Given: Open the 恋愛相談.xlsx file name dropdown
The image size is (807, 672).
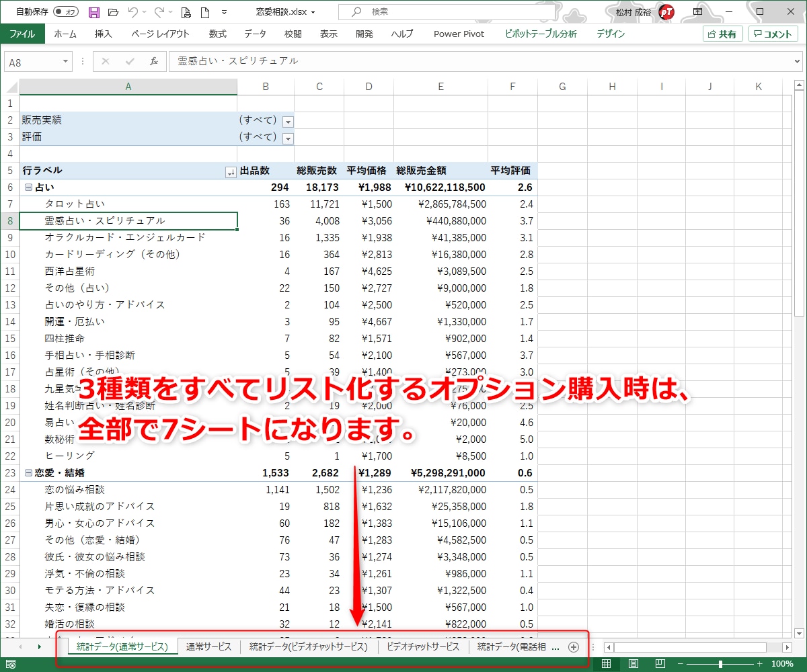Looking at the screenshot, I should click(x=313, y=12).
